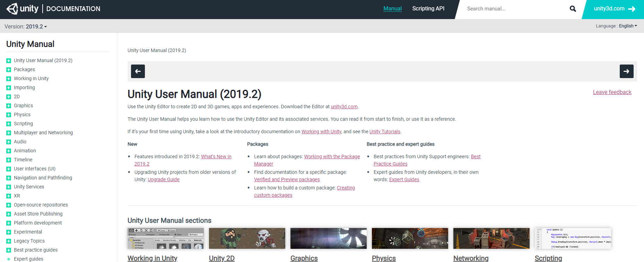Open Verified and Preview packages link

coord(287,179)
